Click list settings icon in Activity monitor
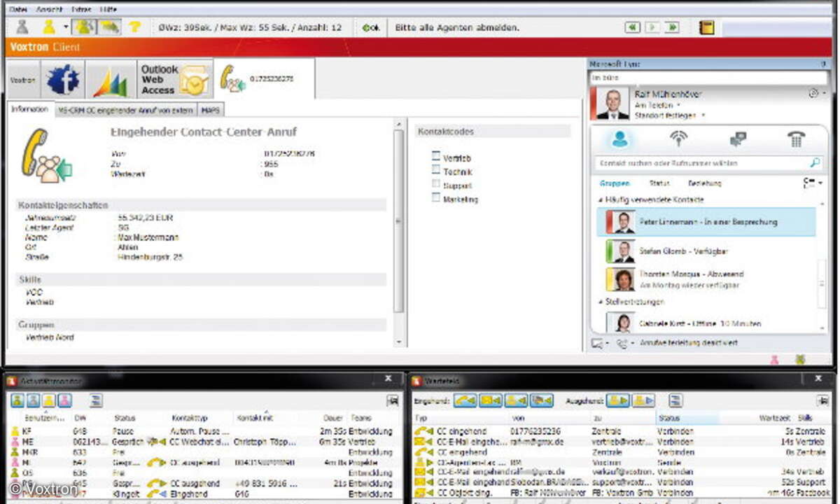Image resolution: width=840 pixels, height=504 pixels. point(97,400)
